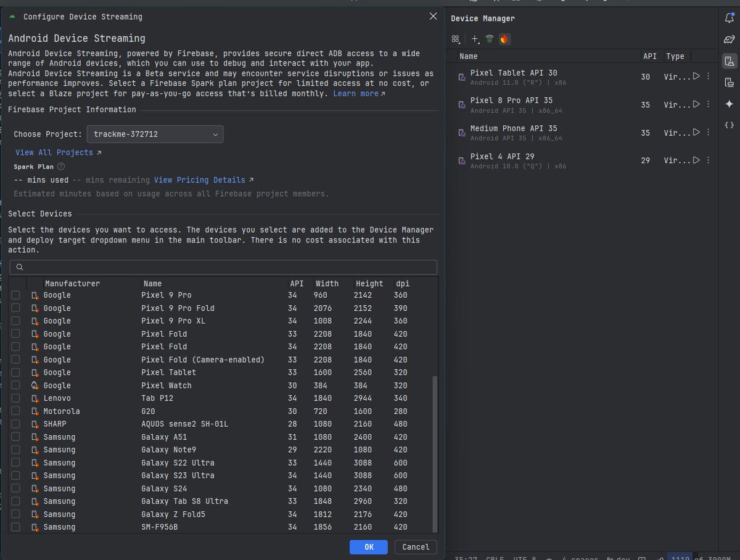Click the phone icon in the Motorola G20 row

[x=35, y=411]
